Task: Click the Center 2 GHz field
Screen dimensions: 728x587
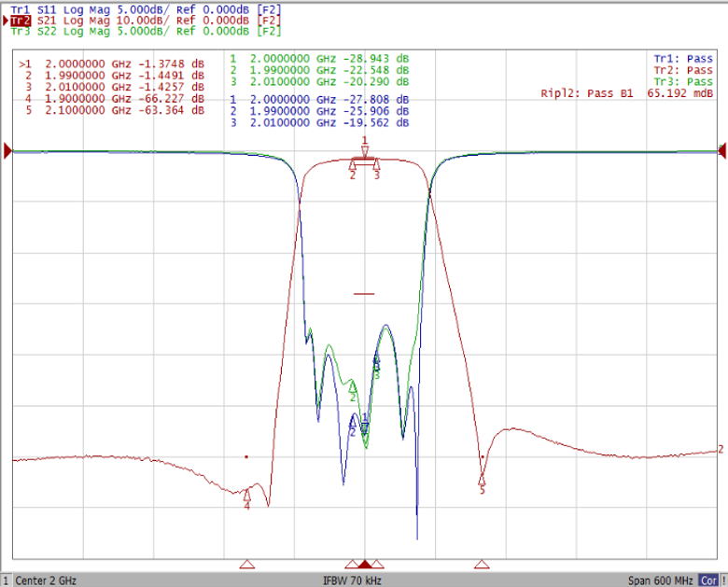Action: [46, 580]
